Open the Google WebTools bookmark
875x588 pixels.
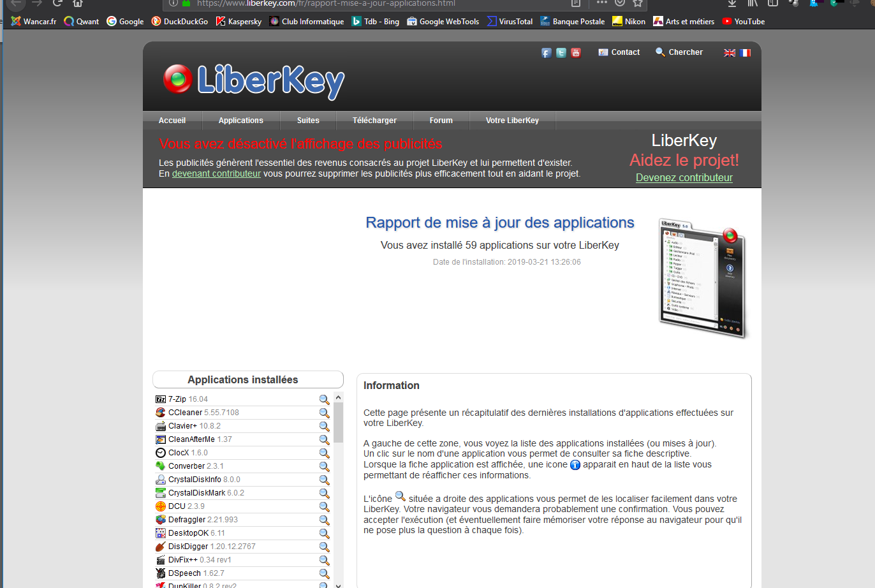tap(443, 21)
